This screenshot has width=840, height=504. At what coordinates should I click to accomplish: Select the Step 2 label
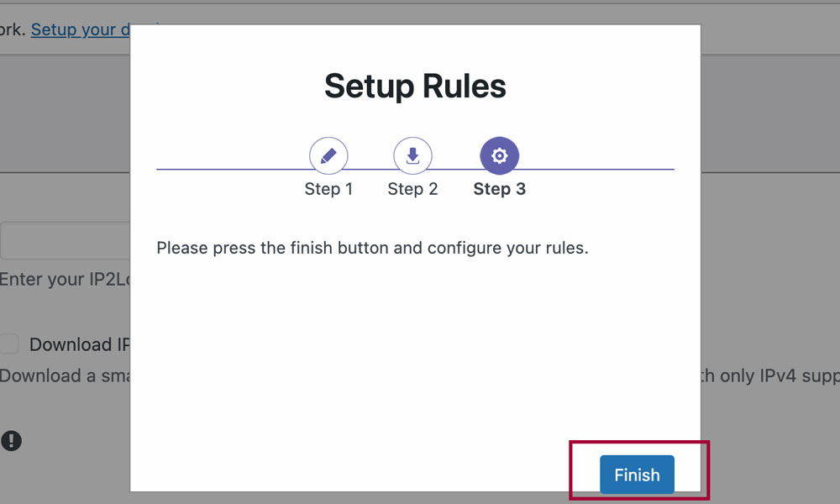412,189
